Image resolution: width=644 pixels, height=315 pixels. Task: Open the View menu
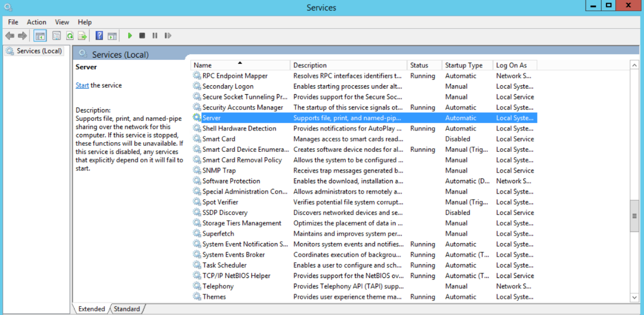(x=61, y=22)
